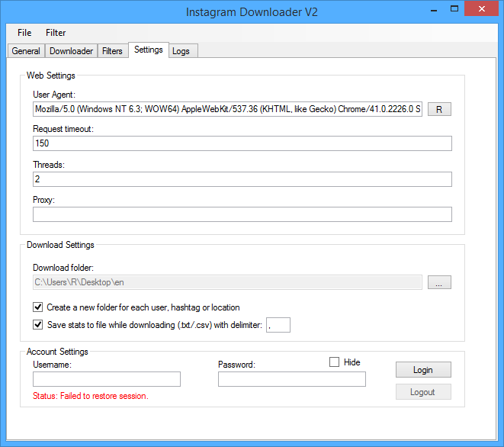Click the R button beside User Agent

439,109
